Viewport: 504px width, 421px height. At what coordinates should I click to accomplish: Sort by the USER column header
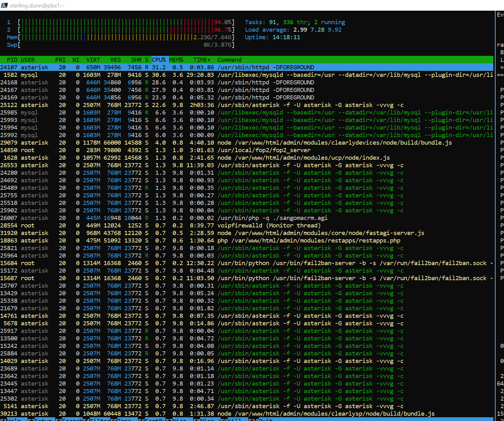click(28, 60)
